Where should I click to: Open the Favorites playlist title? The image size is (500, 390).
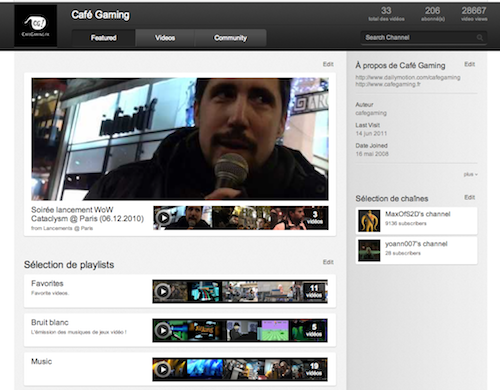pyautogui.click(x=47, y=283)
